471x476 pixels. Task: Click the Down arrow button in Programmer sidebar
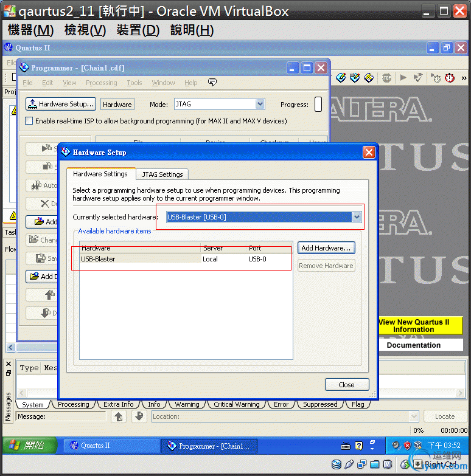(42, 313)
